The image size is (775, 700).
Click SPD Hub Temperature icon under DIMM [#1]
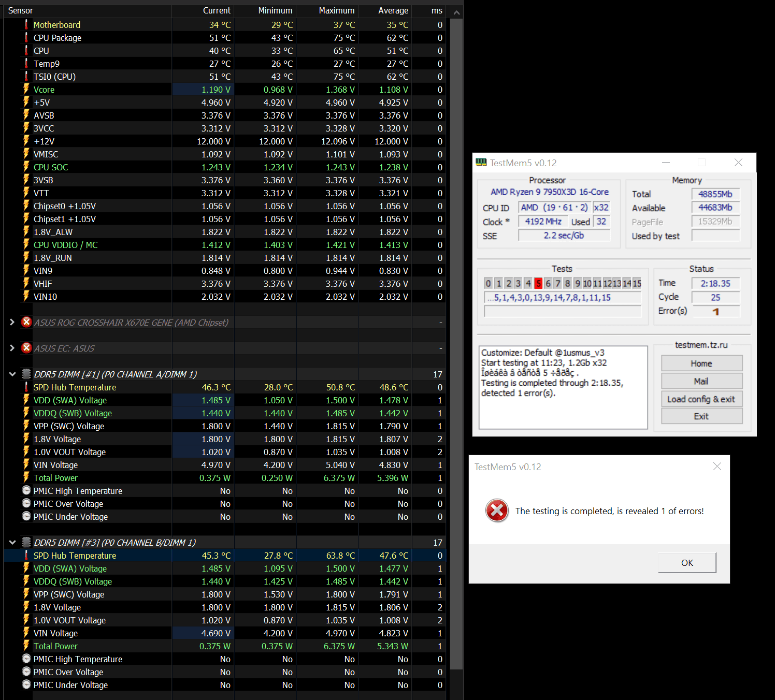(x=26, y=387)
